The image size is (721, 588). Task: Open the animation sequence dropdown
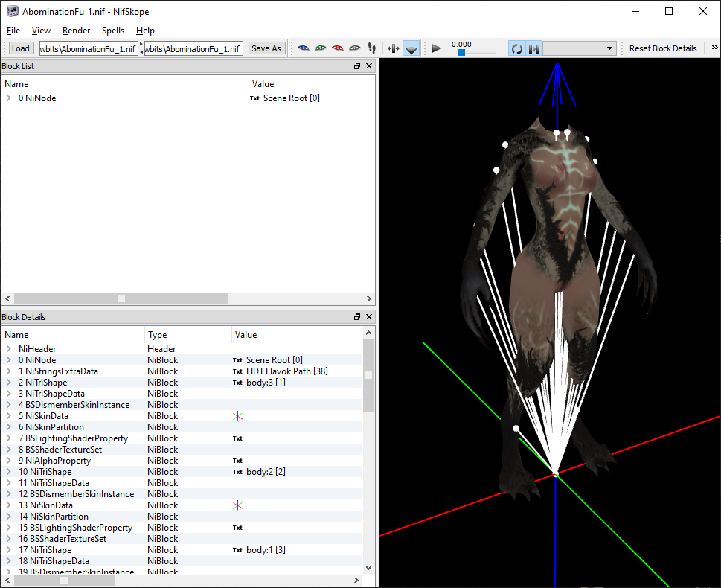[x=580, y=48]
